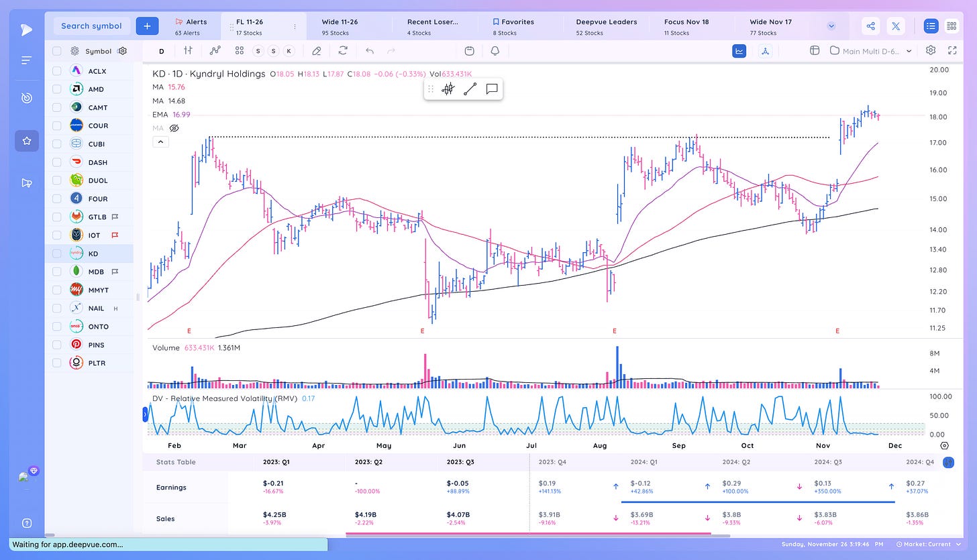Screen dimensions: 977x560
Task: Switch to grid view layout
Action: [x=951, y=26]
